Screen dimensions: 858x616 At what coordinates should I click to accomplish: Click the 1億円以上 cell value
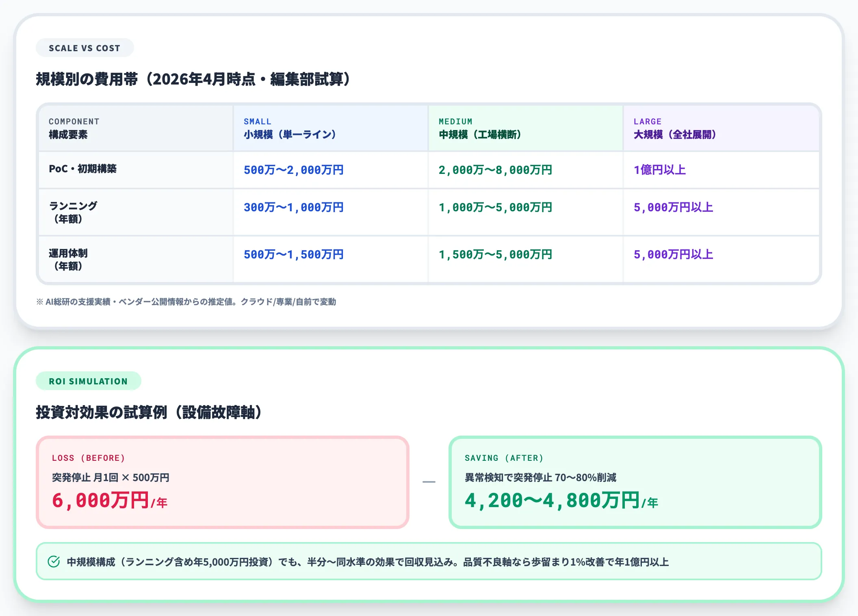[658, 170]
